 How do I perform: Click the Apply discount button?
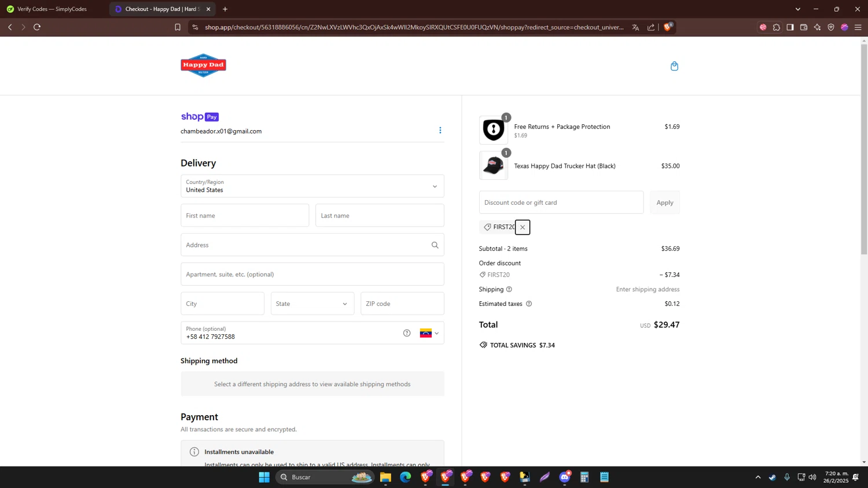tap(665, 202)
